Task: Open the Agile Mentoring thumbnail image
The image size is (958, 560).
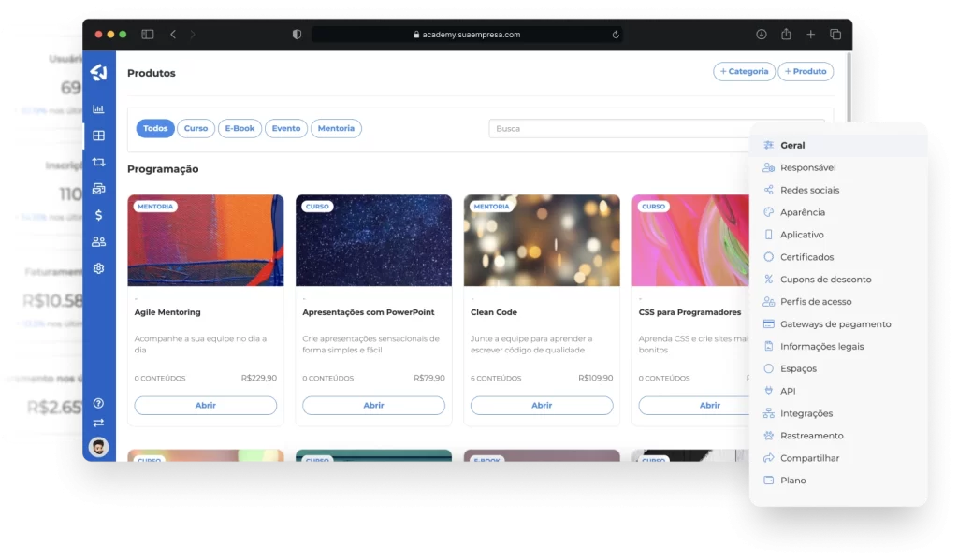Action: click(x=205, y=240)
